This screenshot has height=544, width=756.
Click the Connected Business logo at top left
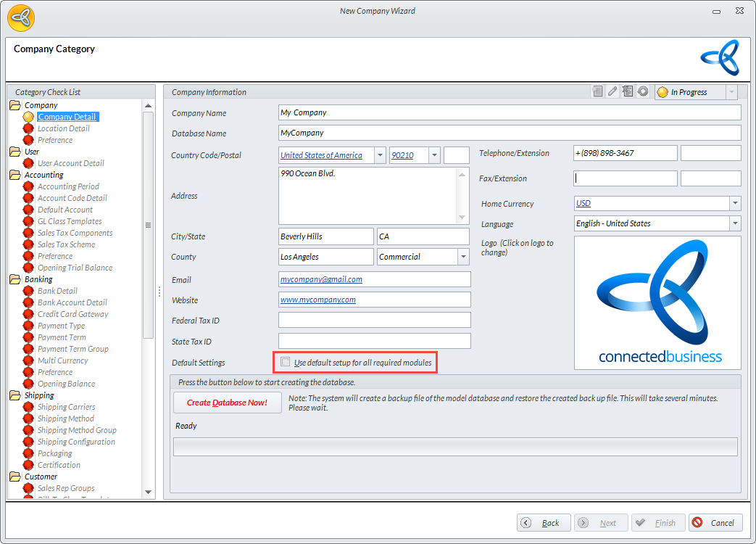[20, 17]
